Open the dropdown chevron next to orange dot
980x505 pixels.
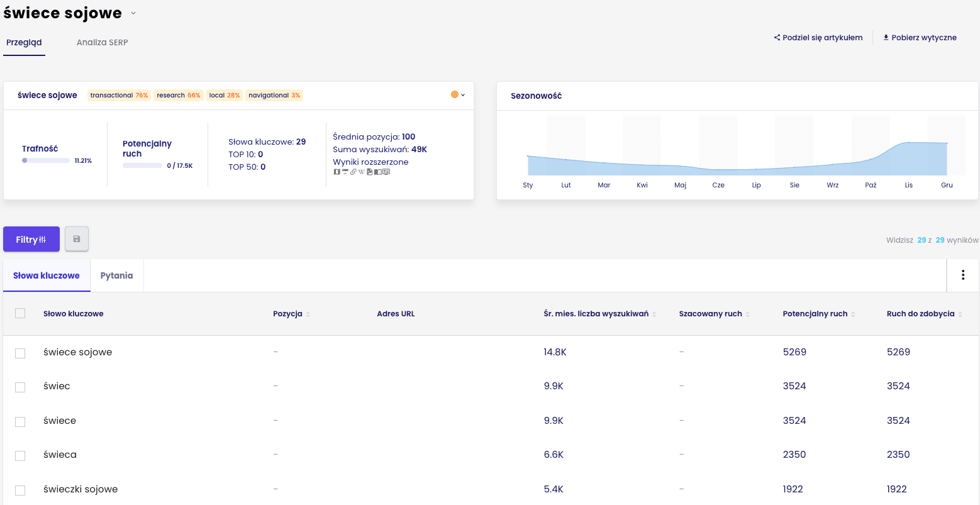pyautogui.click(x=463, y=95)
